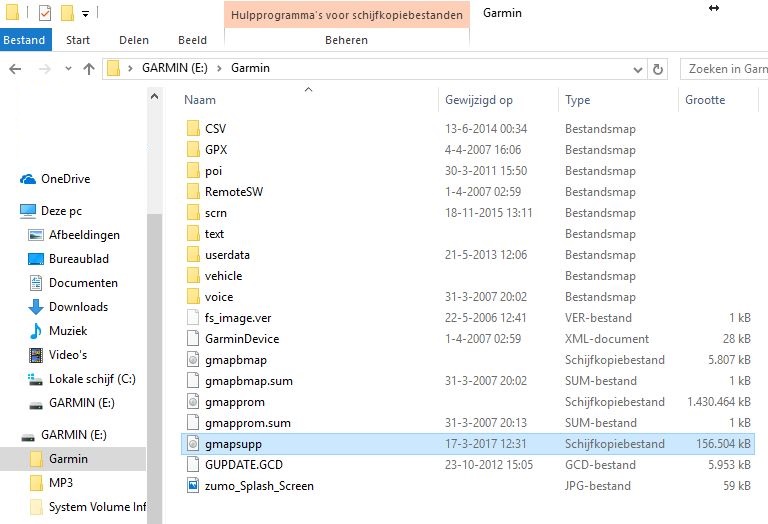Select GARMIN (E:) under Deze pc

[82, 403]
